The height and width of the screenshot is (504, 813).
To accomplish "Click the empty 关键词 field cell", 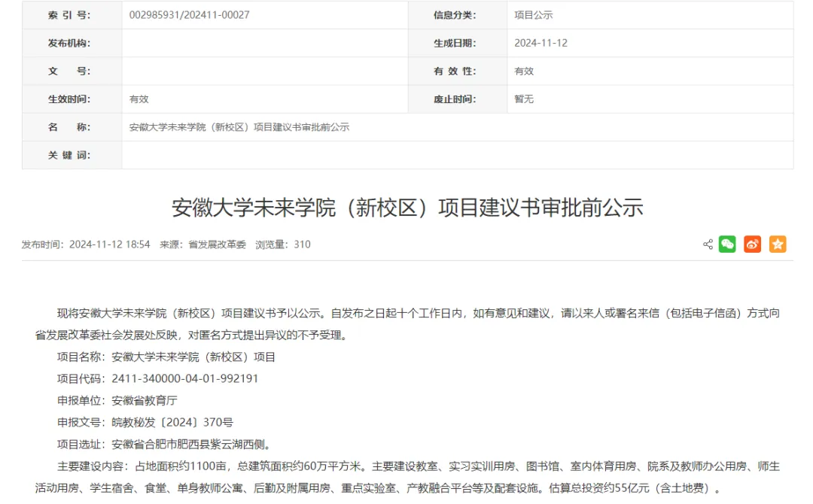I will (457, 155).
